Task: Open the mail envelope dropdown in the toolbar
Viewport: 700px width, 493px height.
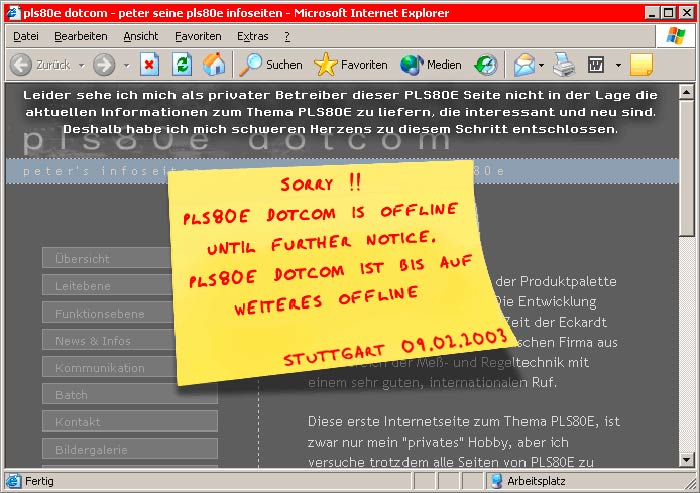Action: click(x=541, y=65)
